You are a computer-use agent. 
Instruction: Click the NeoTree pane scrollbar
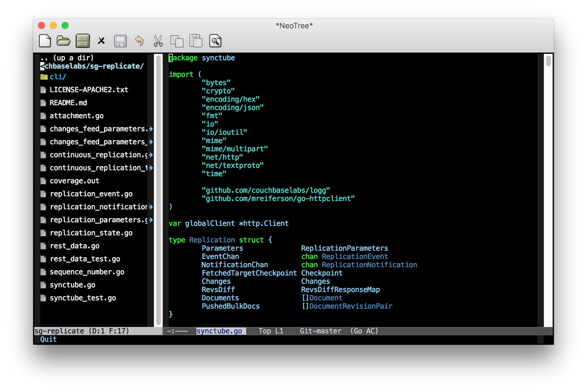[x=158, y=190]
